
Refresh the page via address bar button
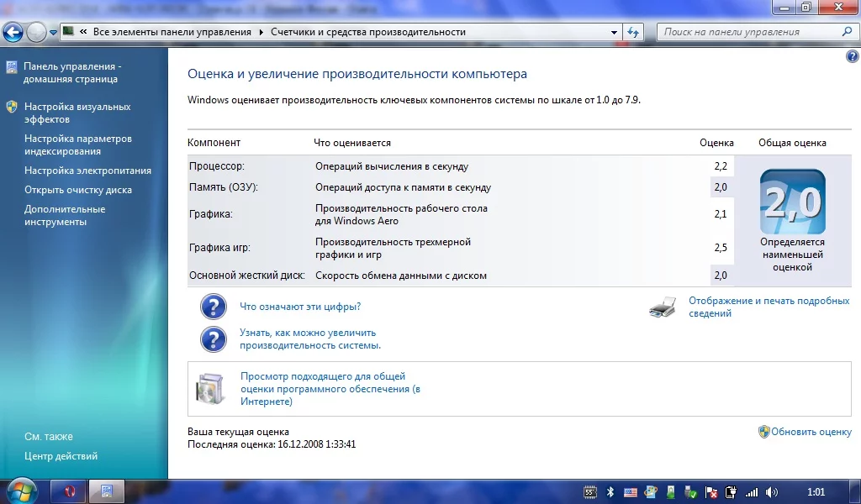tap(633, 32)
